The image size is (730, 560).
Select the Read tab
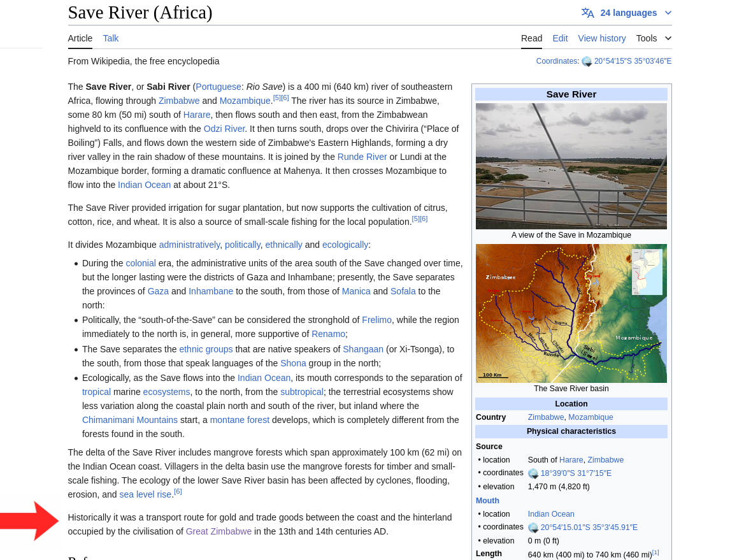[x=532, y=38]
